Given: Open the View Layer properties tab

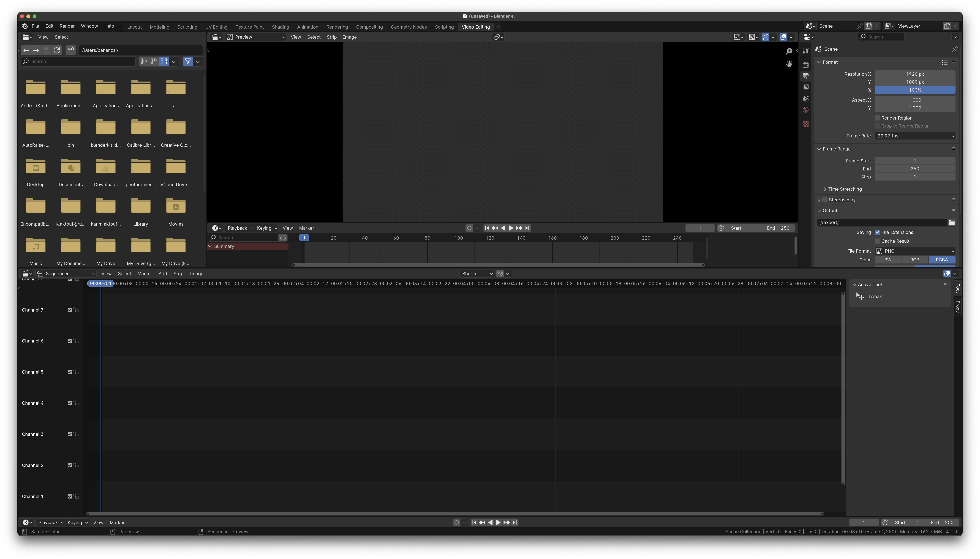Looking at the screenshot, I should point(805,88).
